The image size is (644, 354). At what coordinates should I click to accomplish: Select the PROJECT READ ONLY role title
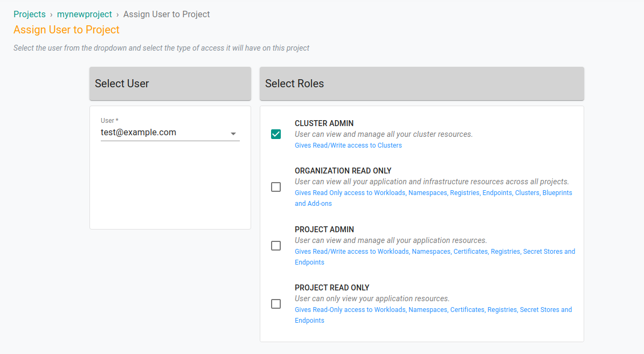point(332,288)
